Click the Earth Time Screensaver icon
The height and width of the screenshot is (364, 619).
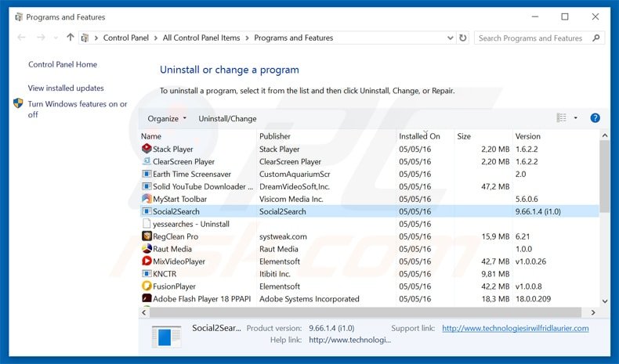click(x=147, y=174)
